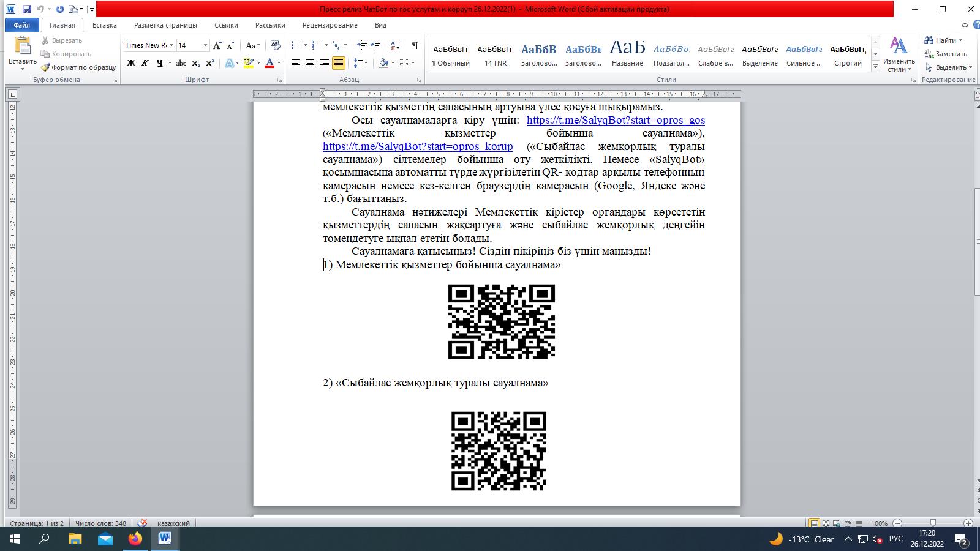Open the Text Effects icon
Screen dimensions: 980x551
click(x=231, y=63)
